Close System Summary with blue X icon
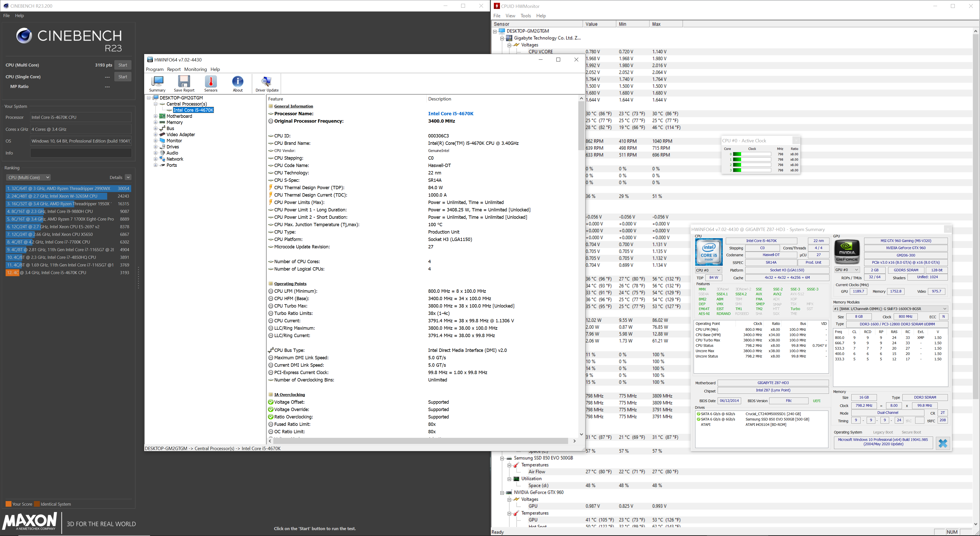 click(943, 443)
